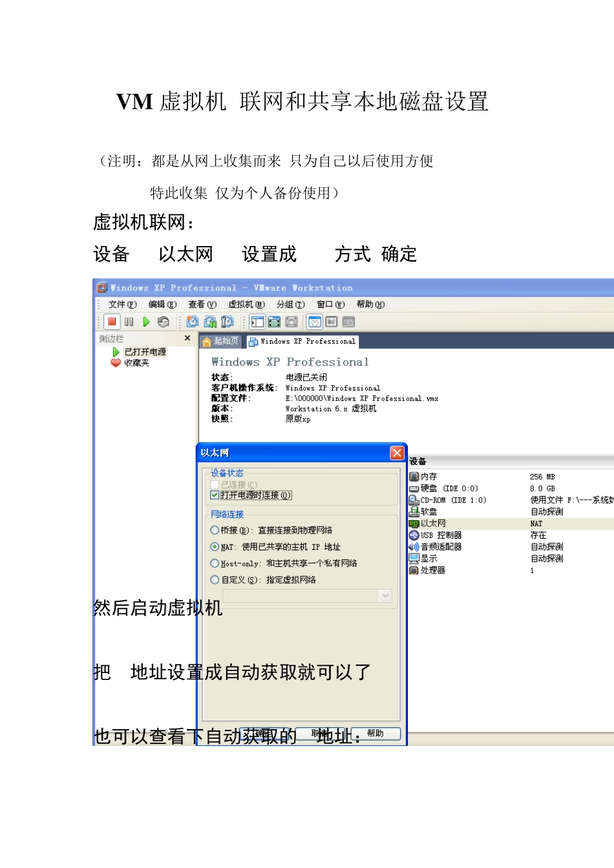Click the 原版xp snapshot value
The image size is (614, 868).
(298, 419)
